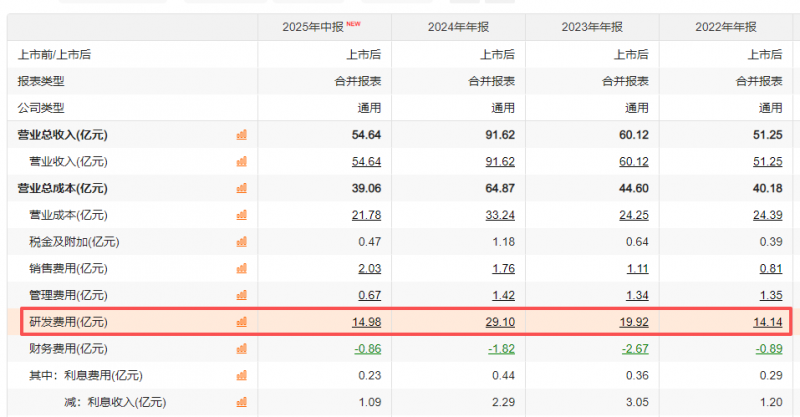This screenshot has height=417, width=800.
Task: Open 2025 研发费用 value 14.98 link
Action: point(366,322)
